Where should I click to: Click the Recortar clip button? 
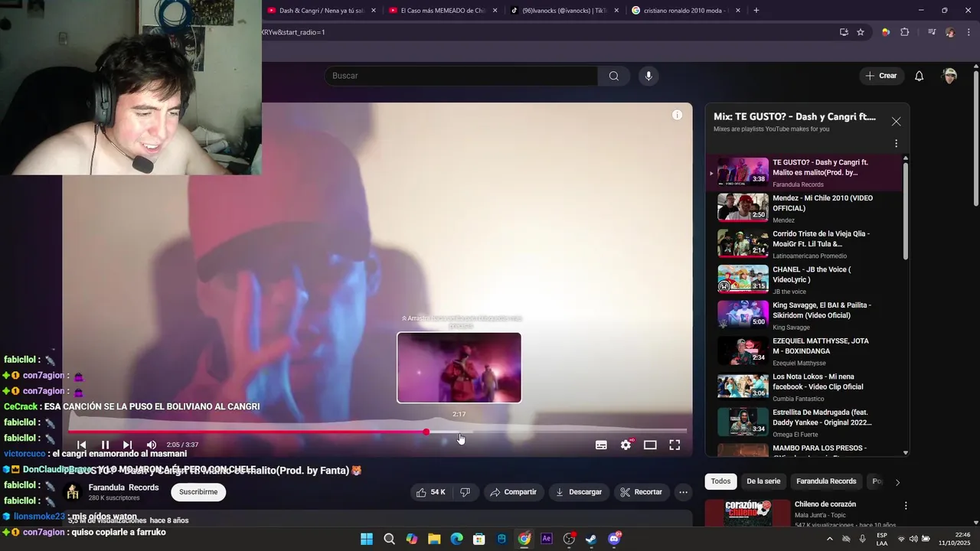click(641, 492)
